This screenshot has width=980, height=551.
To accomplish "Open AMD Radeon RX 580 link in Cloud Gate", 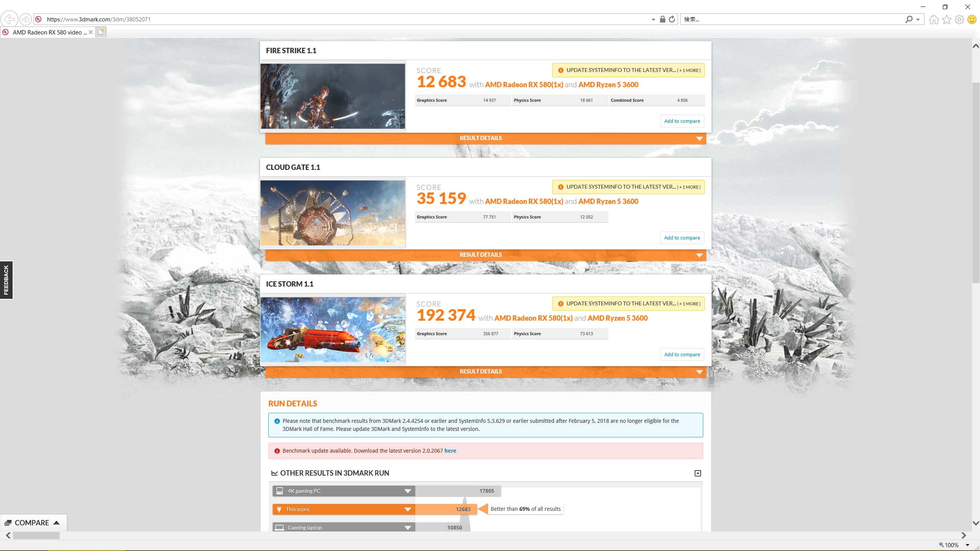I will (x=524, y=201).
